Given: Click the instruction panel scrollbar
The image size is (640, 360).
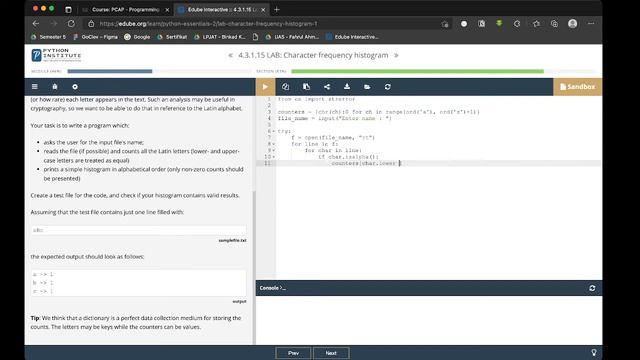Looking at the screenshot, I should pos(254,267).
